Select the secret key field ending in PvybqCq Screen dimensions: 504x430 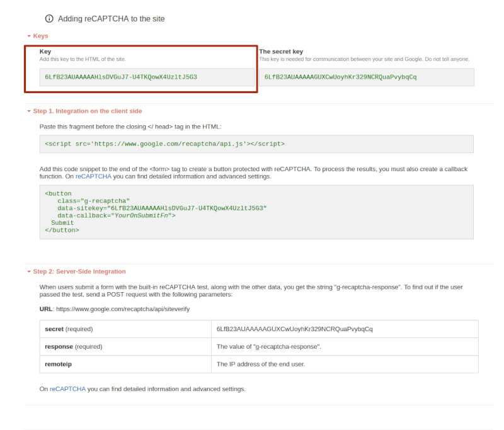(x=367, y=77)
